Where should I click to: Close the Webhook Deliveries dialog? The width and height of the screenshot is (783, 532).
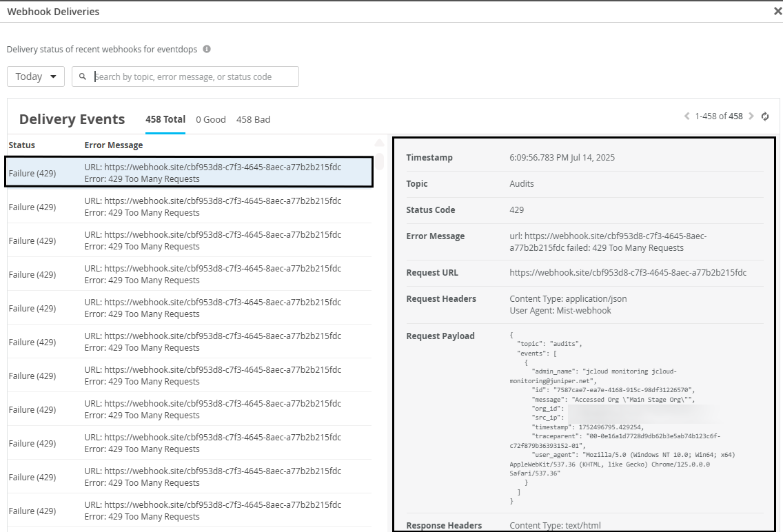point(777,11)
